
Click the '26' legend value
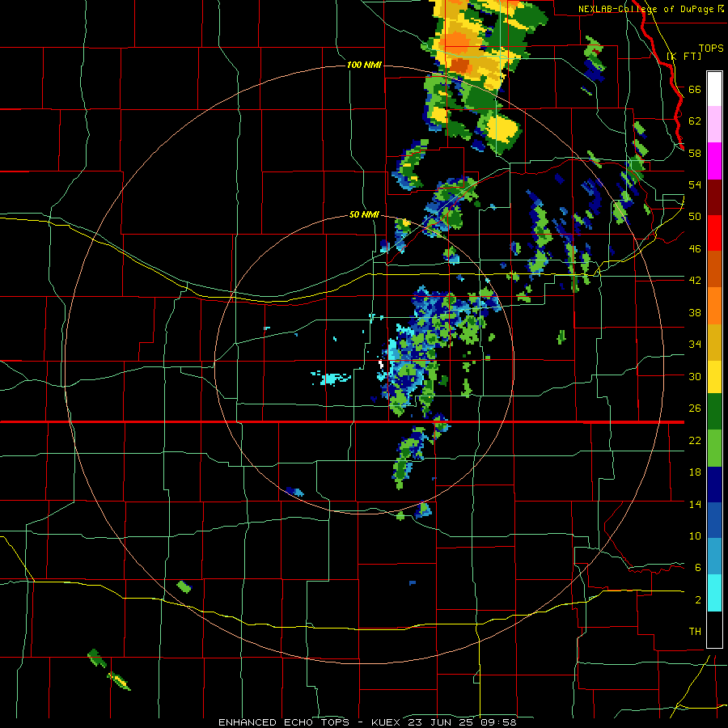(695, 408)
